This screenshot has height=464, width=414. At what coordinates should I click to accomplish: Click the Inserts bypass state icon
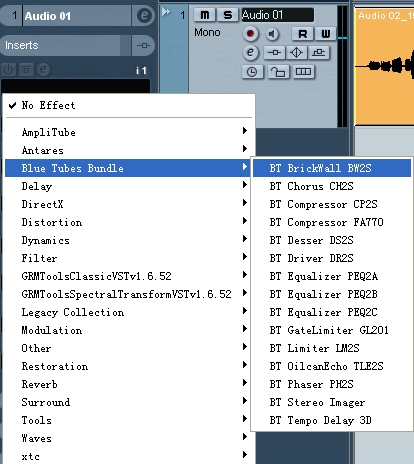click(x=143, y=45)
